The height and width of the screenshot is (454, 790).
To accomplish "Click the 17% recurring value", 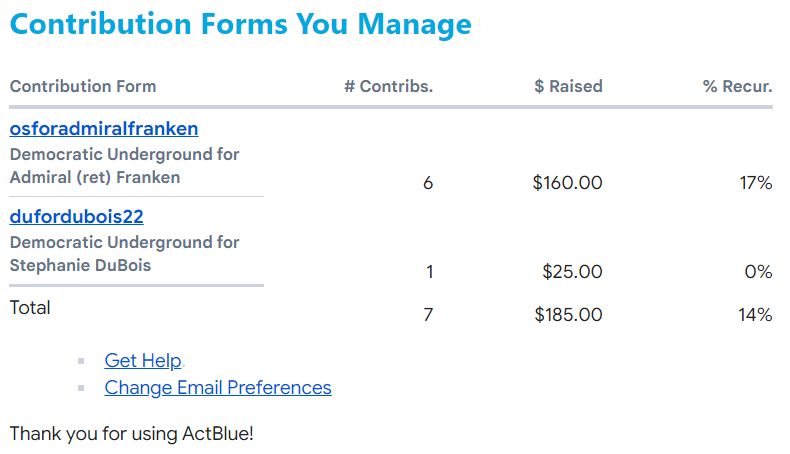I will [756, 183].
